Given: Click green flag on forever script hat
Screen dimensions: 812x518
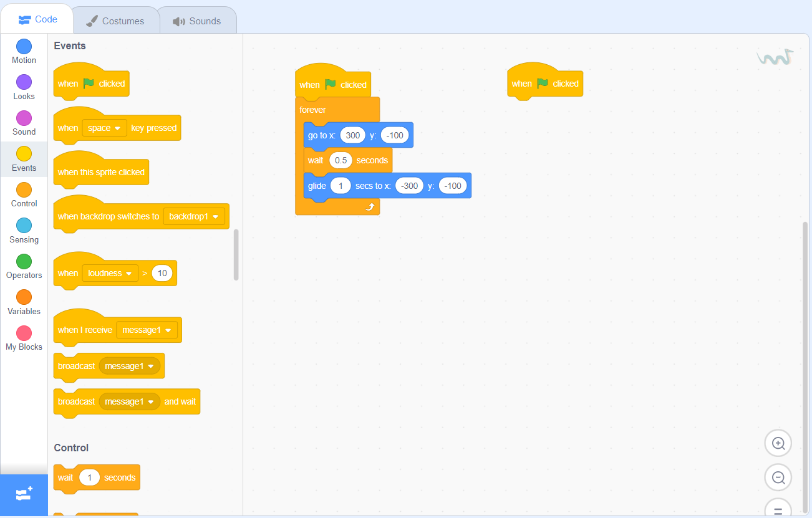Looking at the screenshot, I should point(331,85).
